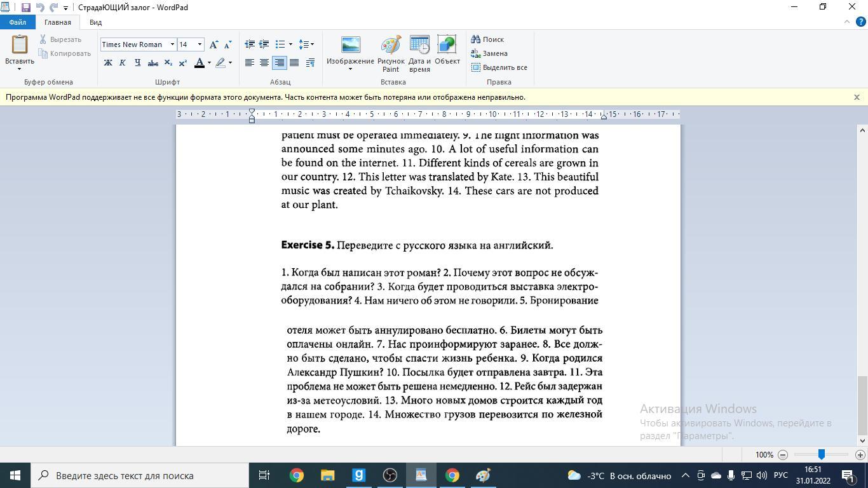Open the highlight color palette arrow
868x488 pixels.
point(230,63)
